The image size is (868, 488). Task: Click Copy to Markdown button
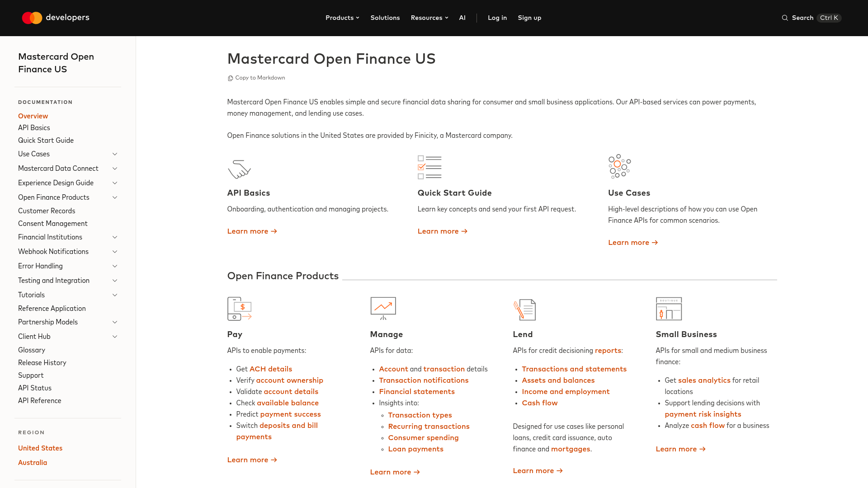[256, 78]
